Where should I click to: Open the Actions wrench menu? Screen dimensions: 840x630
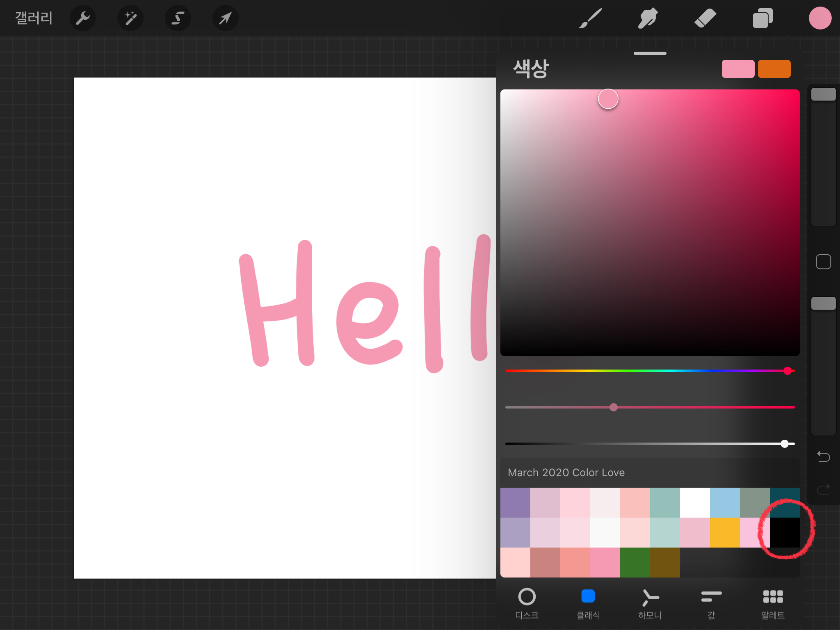pyautogui.click(x=82, y=18)
